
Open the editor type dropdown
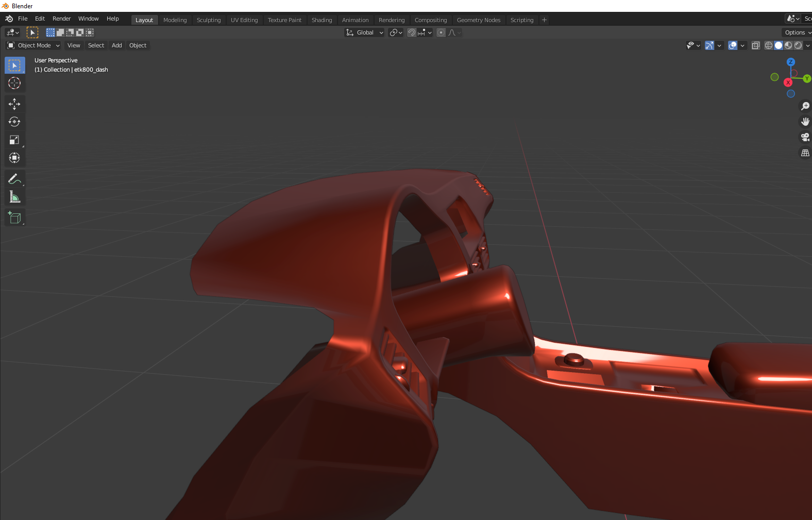click(x=12, y=32)
